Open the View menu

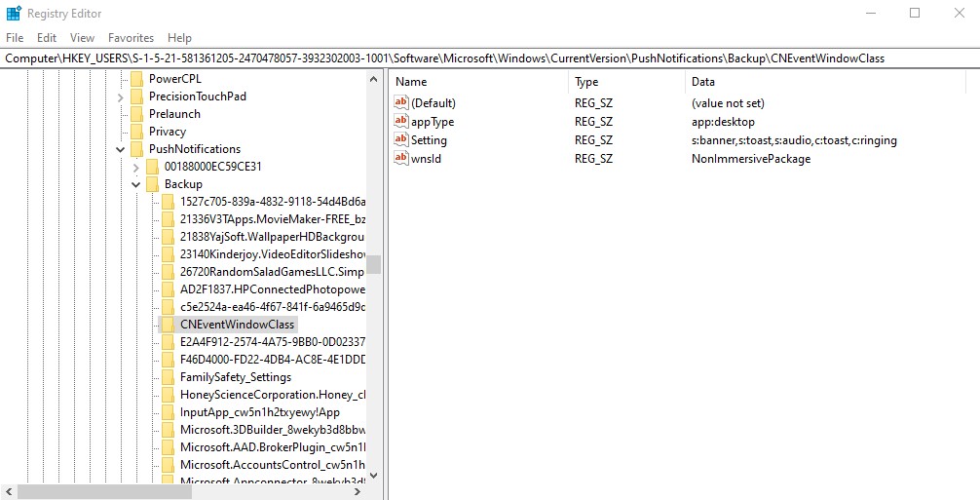coord(82,38)
